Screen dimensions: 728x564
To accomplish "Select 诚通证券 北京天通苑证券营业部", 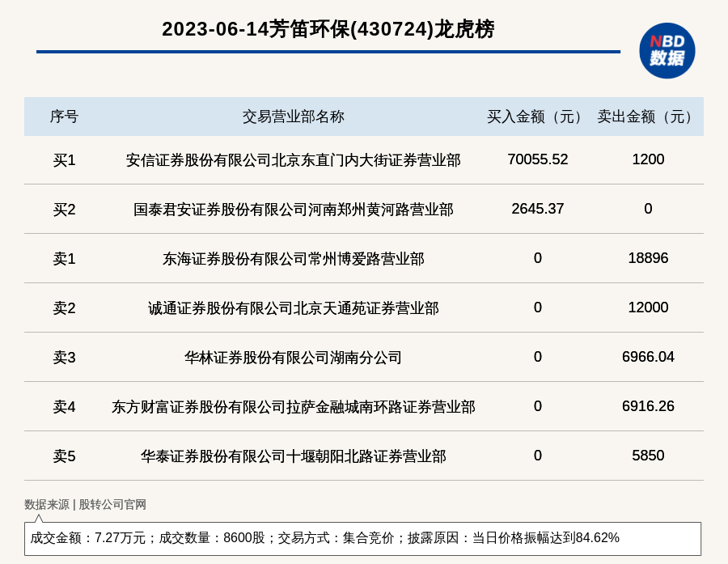I will tap(293, 308).
